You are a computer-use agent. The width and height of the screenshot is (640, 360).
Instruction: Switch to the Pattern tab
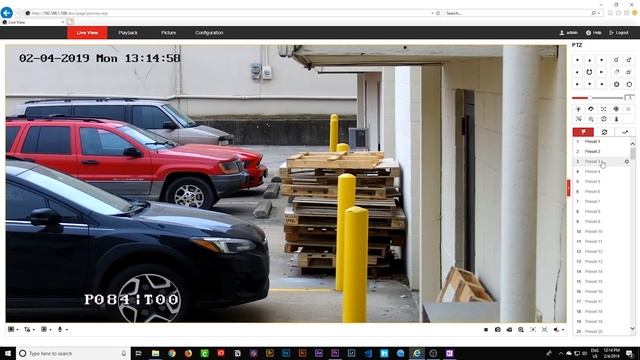click(x=625, y=132)
